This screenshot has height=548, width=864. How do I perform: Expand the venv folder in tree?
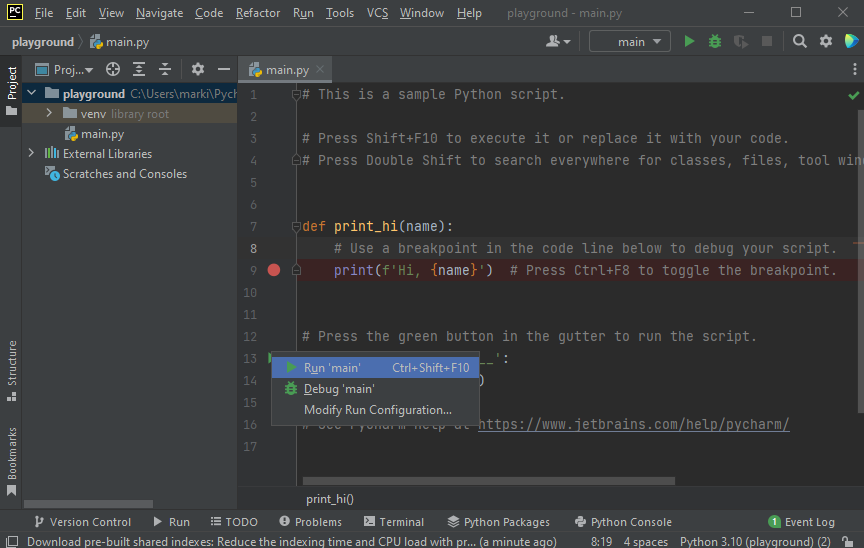tap(49, 114)
